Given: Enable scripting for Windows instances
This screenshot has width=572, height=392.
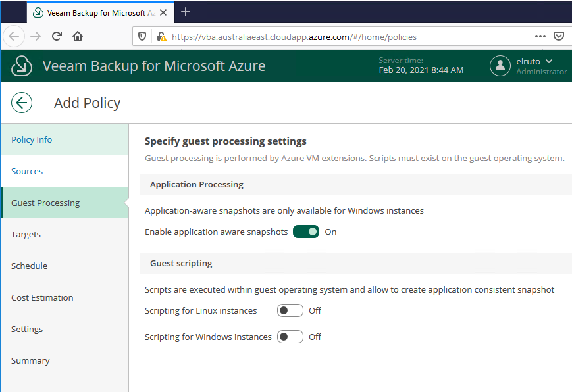Looking at the screenshot, I should point(290,337).
